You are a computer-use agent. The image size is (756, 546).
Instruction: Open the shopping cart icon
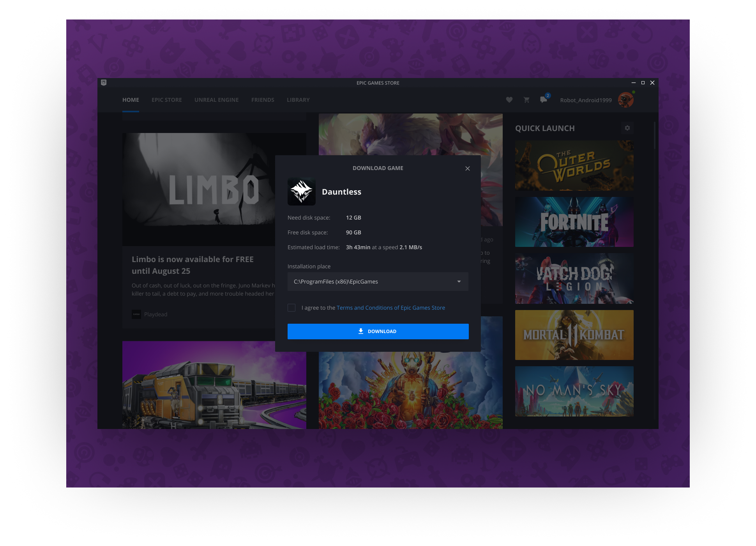[526, 100]
